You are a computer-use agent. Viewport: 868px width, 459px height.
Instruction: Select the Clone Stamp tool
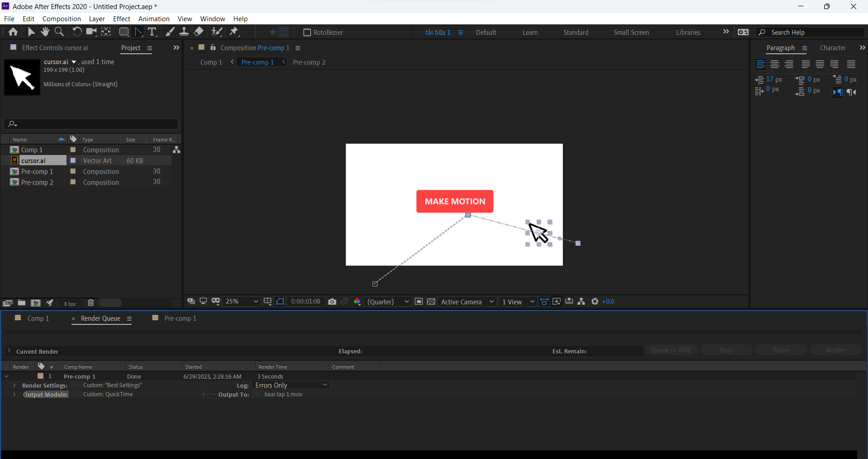pyautogui.click(x=184, y=32)
